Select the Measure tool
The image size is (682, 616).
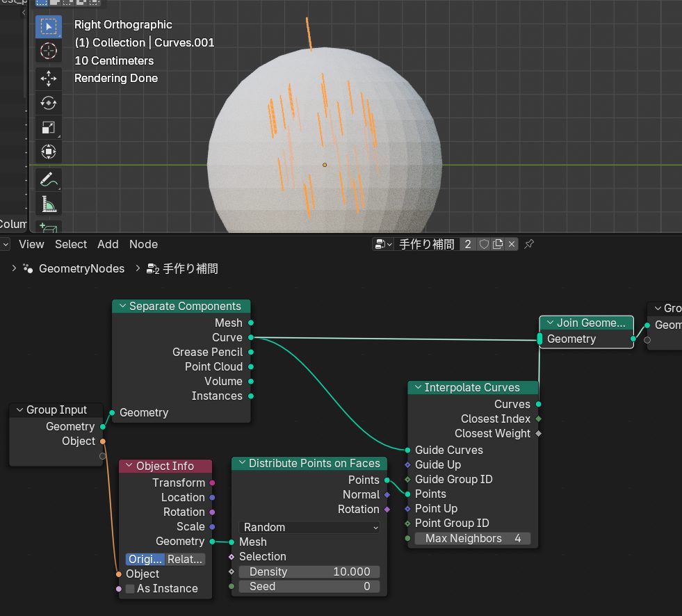[48, 204]
